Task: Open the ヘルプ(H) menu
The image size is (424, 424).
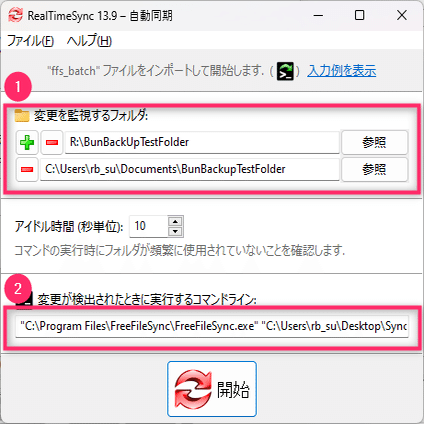Action: coord(89,41)
